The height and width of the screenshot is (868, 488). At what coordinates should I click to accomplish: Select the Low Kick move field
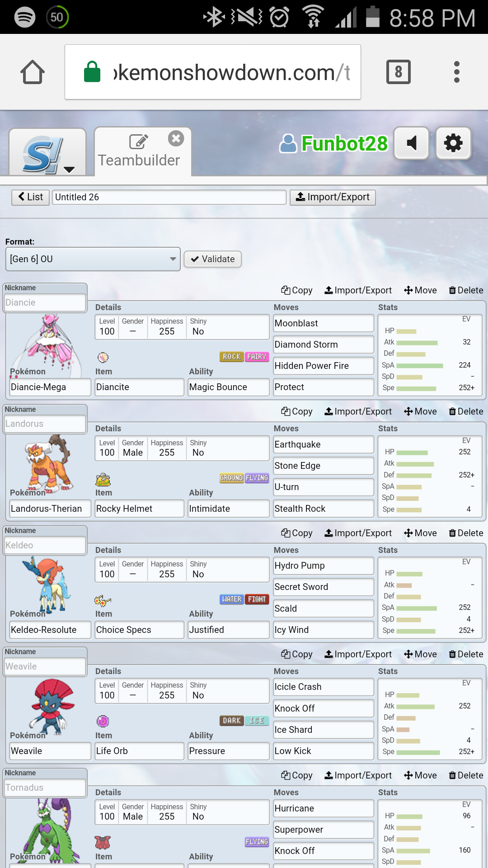(324, 751)
